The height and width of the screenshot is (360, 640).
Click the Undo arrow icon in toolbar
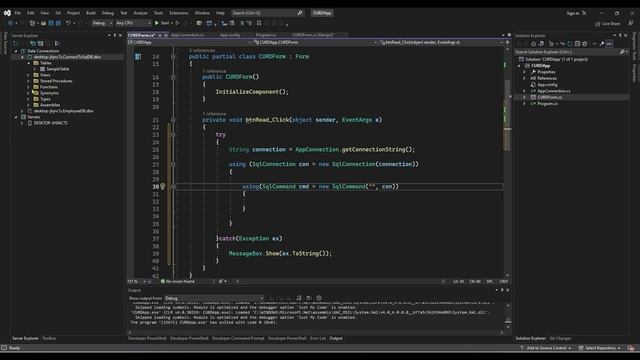click(68, 23)
